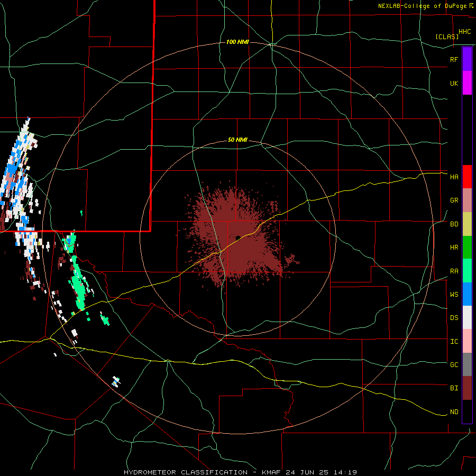Click the RF legend label
The height and width of the screenshot is (476, 476).
coord(454,59)
